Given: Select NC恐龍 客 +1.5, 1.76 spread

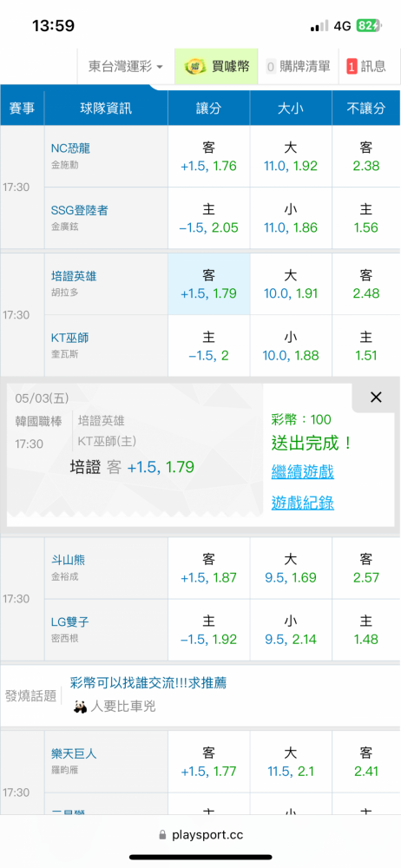Looking at the screenshot, I should pos(209,156).
